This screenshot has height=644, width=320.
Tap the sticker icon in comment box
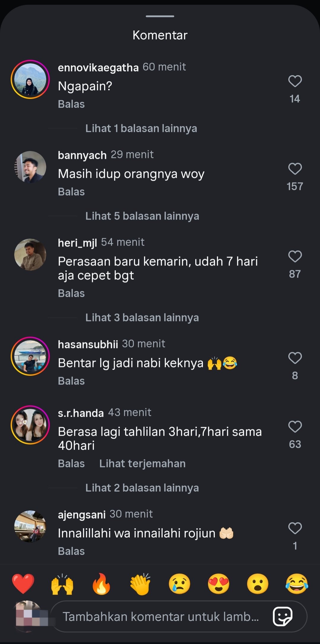click(283, 616)
